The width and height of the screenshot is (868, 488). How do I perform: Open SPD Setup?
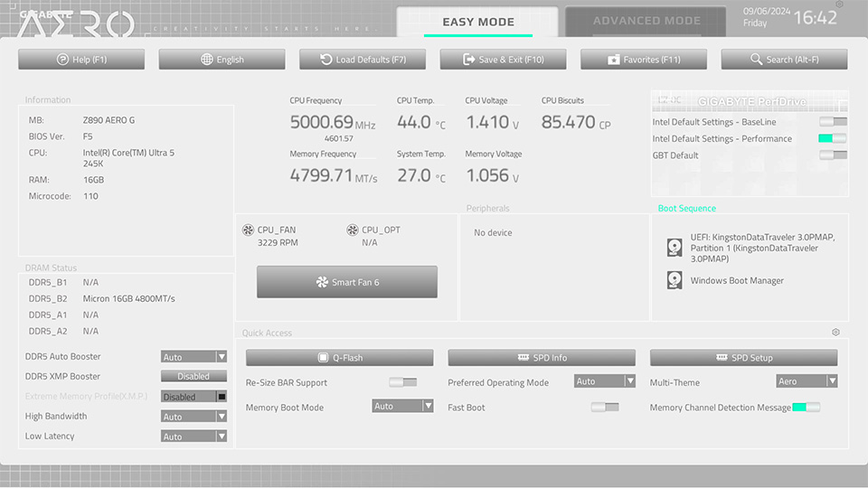(743, 358)
